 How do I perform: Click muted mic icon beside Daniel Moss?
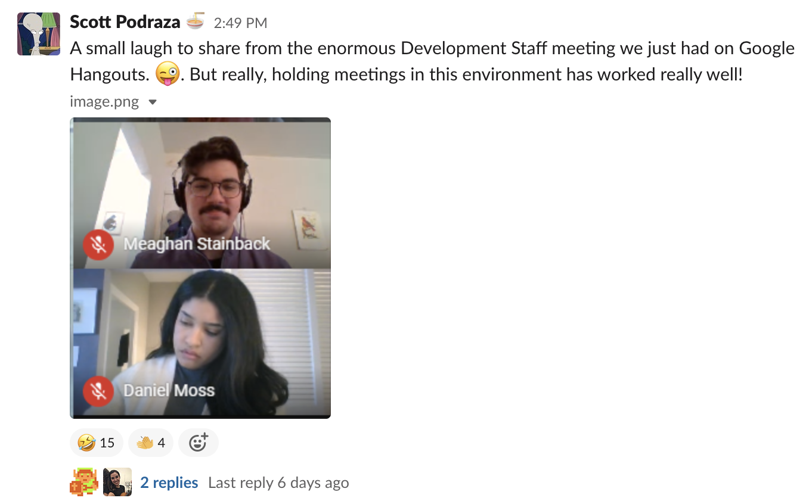pos(98,391)
